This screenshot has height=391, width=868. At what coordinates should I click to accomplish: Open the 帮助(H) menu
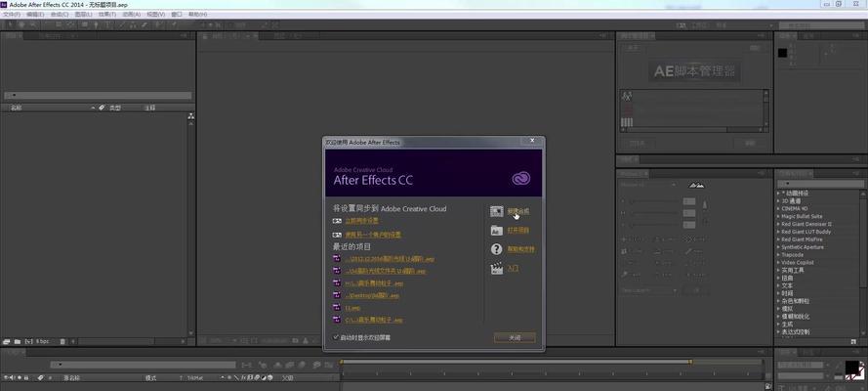click(x=197, y=14)
